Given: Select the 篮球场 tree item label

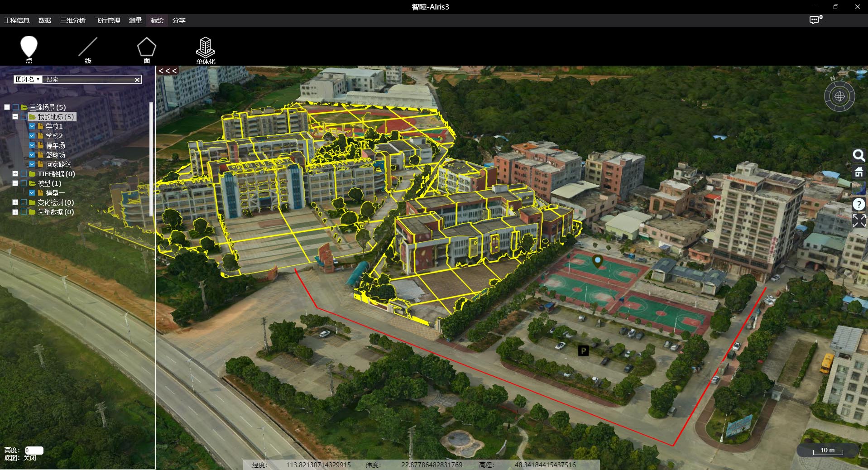Looking at the screenshot, I should [55, 155].
